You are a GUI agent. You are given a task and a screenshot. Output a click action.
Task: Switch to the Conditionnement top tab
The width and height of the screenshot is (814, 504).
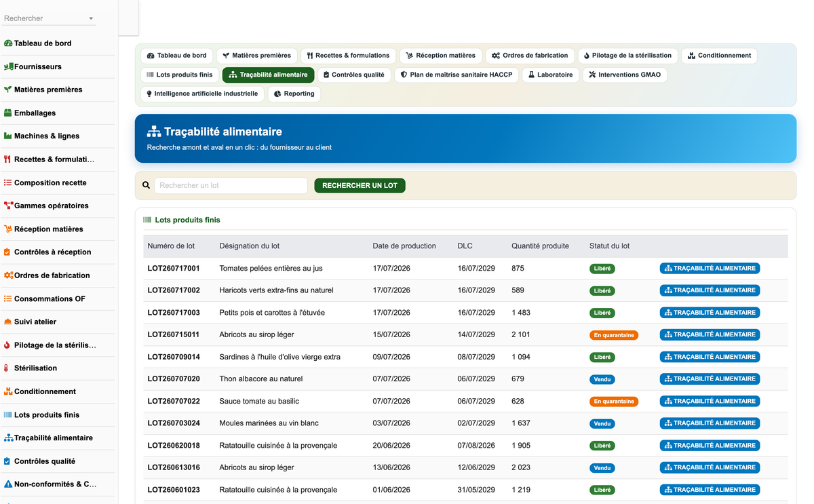click(719, 56)
